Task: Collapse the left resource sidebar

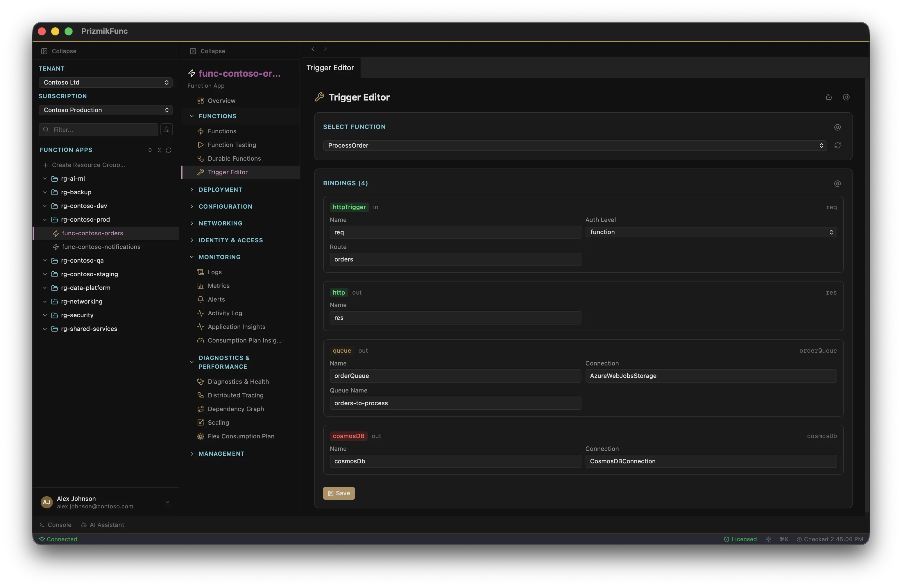Action: pyautogui.click(x=58, y=51)
